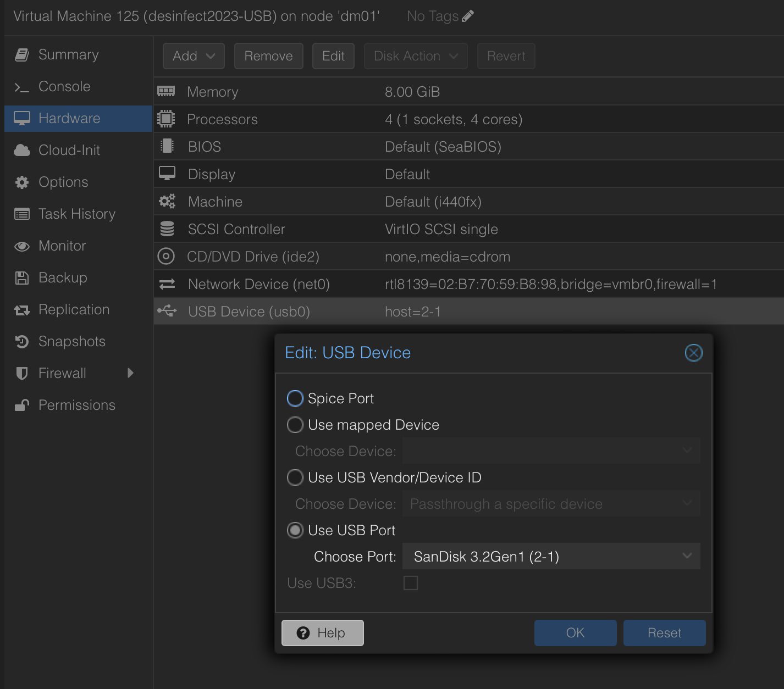Select the none,media=cdrom value
The height and width of the screenshot is (689, 784).
(448, 257)
